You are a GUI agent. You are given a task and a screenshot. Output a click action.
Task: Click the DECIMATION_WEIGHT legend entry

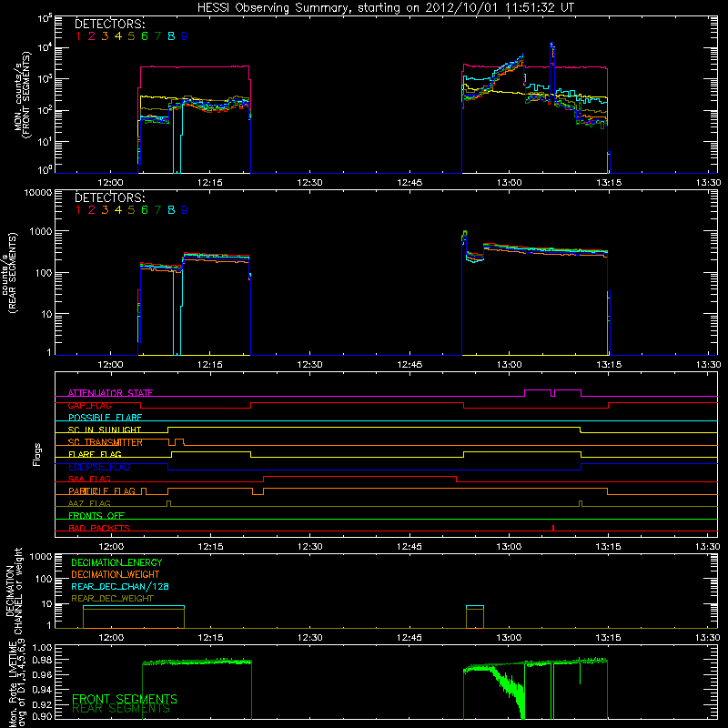pyautogui.click(x=116, y=574)
